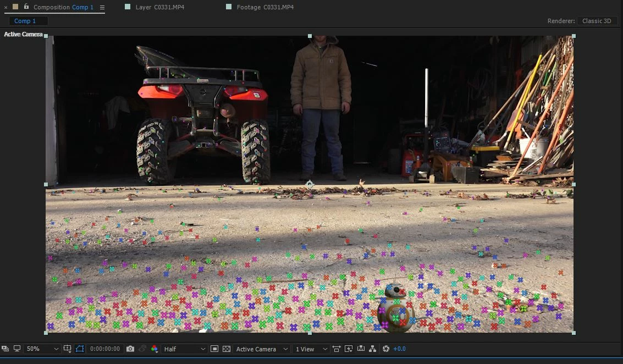Open the 50% magnification dropdown
Viewport: 623px width, 364px height.
pos(42,349)
